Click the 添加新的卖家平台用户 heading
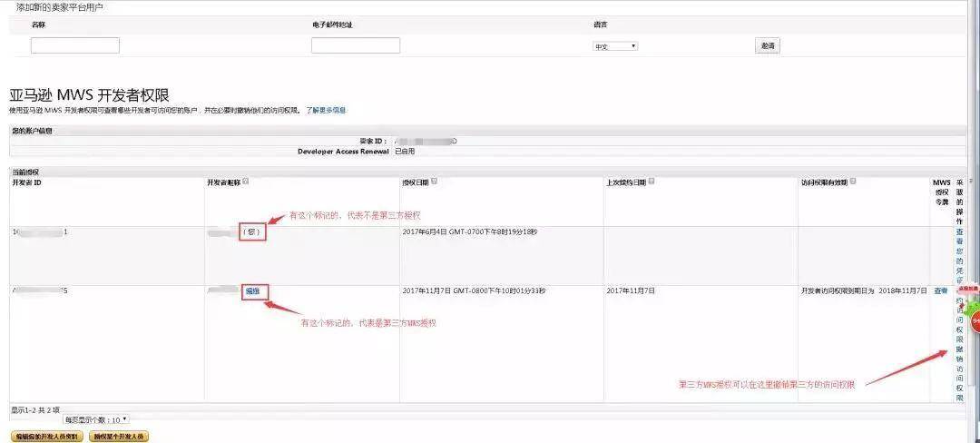The image size is (980, 443). [x=60, y=7]
